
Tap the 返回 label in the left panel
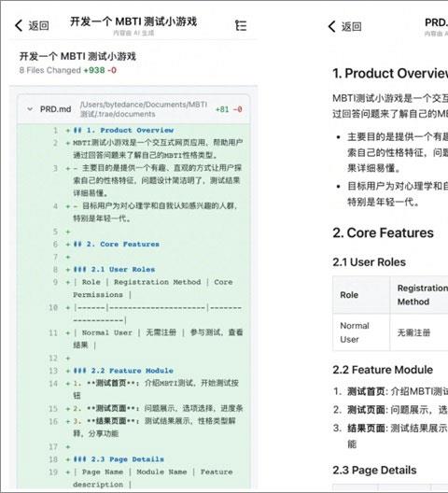click(x=39, y=25)
